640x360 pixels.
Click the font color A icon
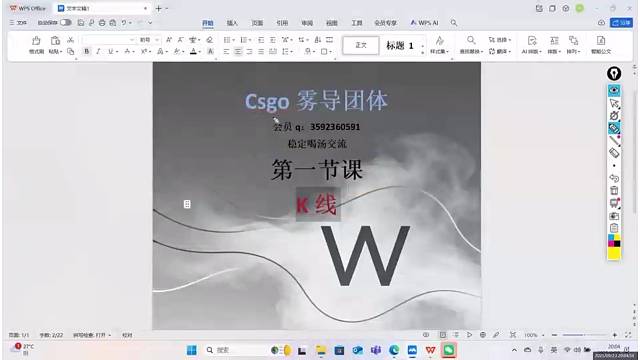point(193,51)
